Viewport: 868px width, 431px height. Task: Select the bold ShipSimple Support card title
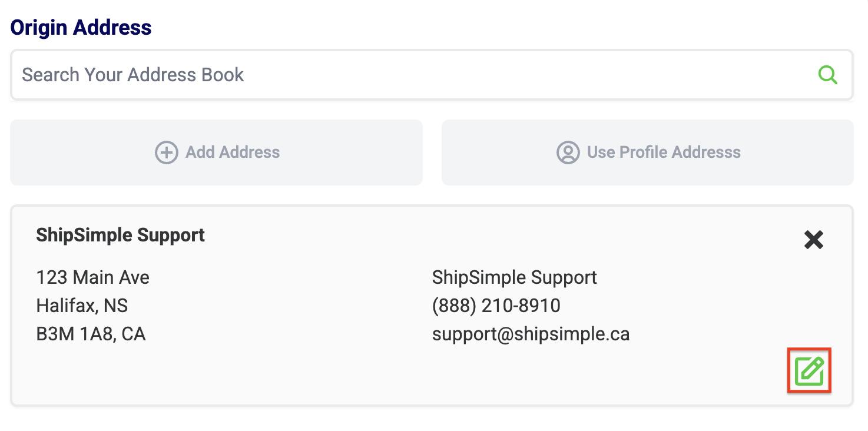(120, 235)
